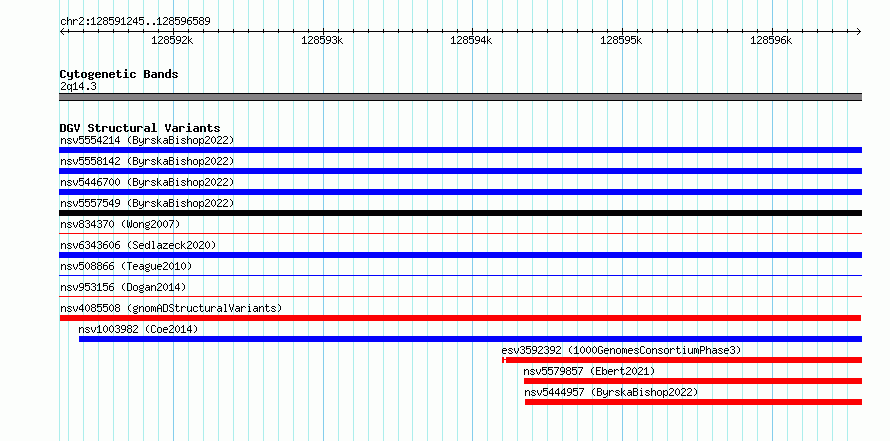Open the nsv6343606 (Sedlazeck2020) variant label
This screenshot has height=441, width=890.
(x=138, y=245)
